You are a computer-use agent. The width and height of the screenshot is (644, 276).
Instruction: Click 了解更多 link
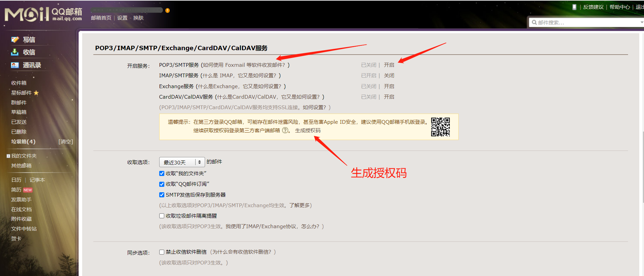point(299,205)
